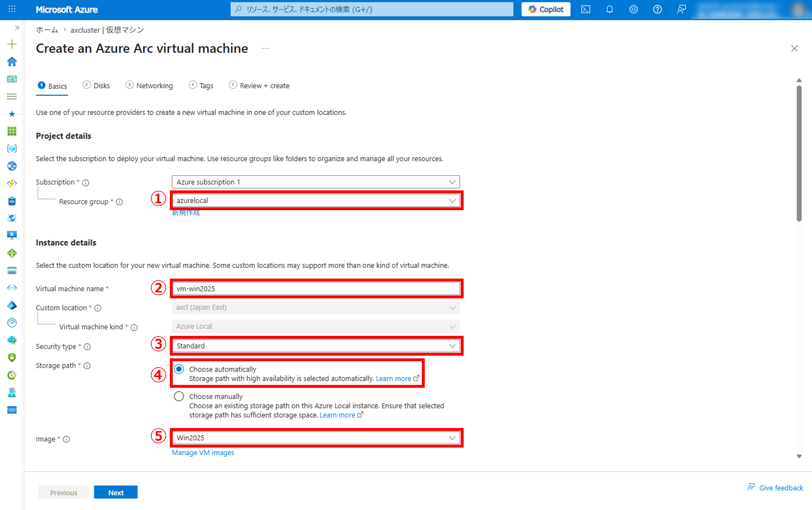Open All services list icon in sidebar
812x510 pixels.
click(12, 96)
